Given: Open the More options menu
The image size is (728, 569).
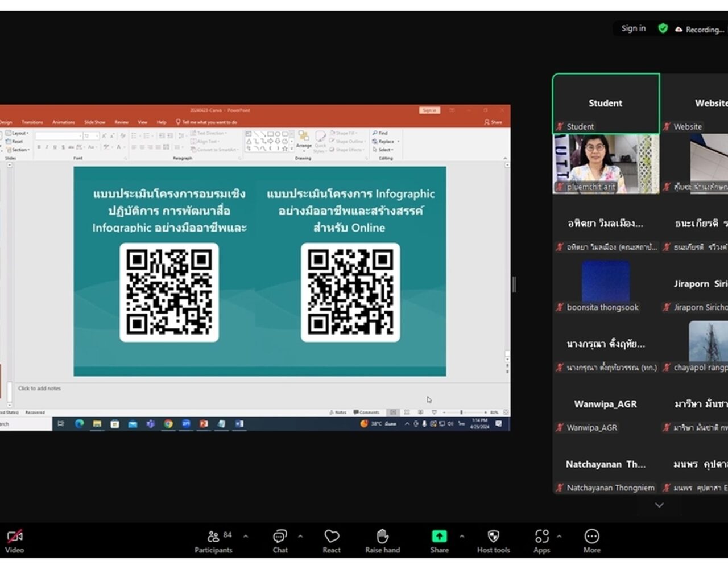Looking at the screenshot, I should (591, 542).
